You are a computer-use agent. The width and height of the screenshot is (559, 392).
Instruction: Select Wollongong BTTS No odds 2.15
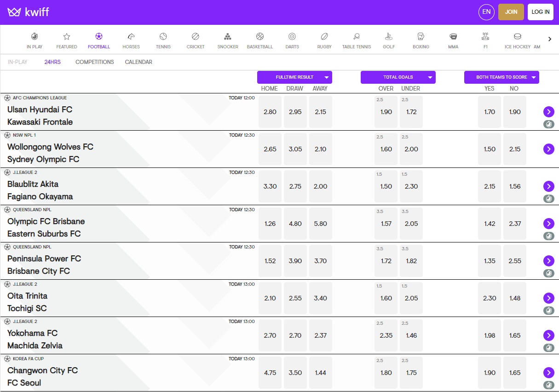(x=515, y=149)
